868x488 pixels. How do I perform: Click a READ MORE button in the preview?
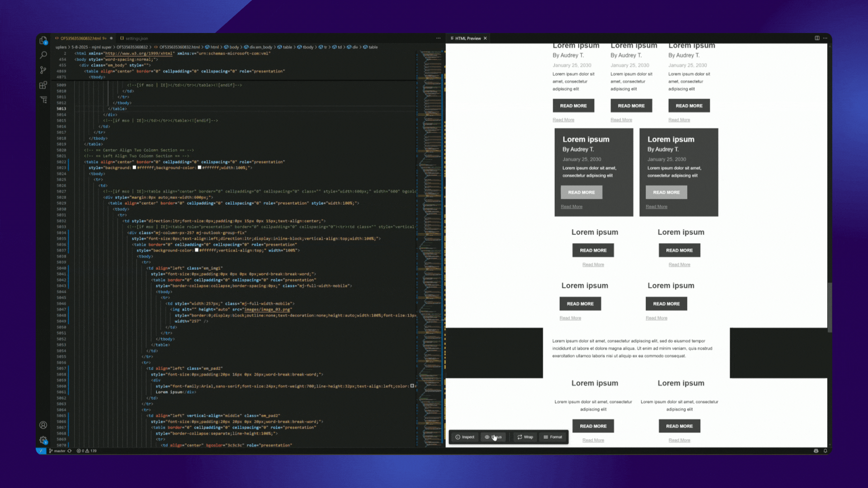point(573,105)
